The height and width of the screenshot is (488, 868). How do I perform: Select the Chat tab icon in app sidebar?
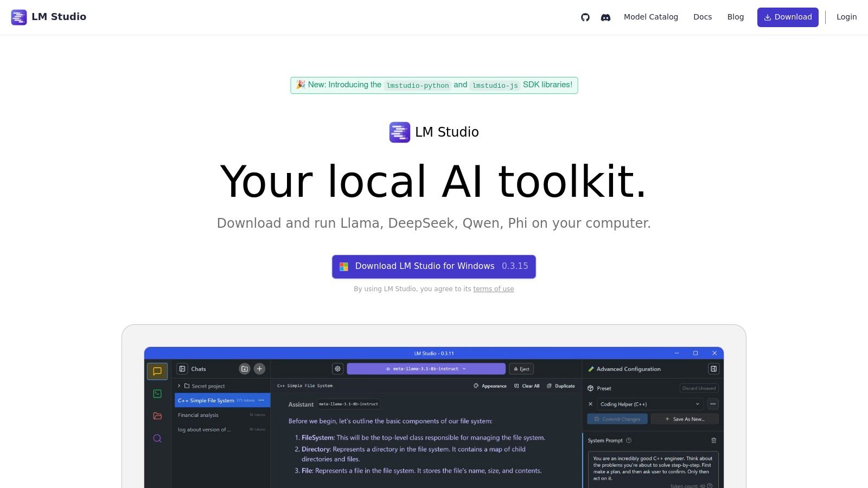(x=157, y=371)
